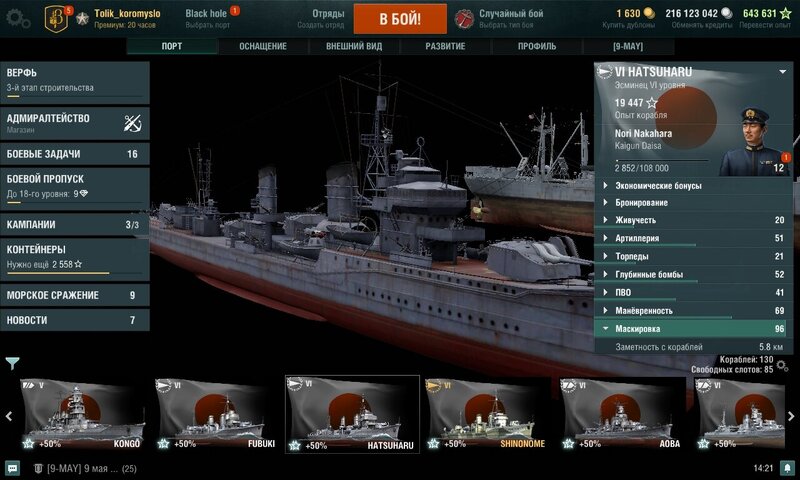
Task: Select the Kongo ship card
Action: click(82, 414)
